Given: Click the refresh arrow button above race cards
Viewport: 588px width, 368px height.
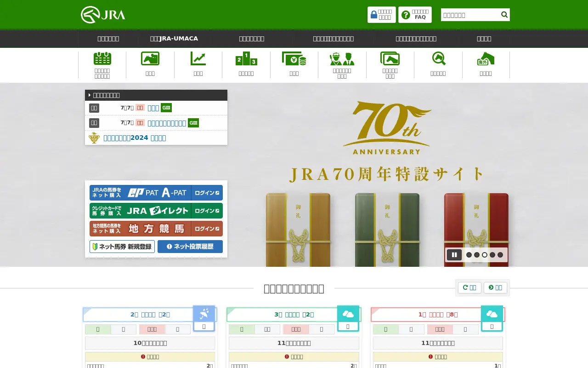Looking at the screenshot, I should [x=469, y=287].
